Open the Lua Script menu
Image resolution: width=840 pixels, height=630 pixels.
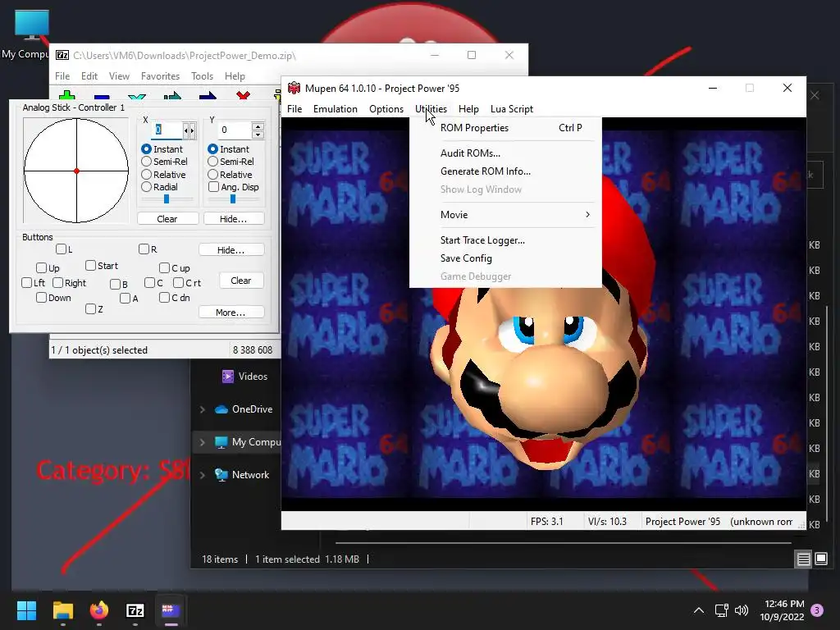tap(512, 109)
